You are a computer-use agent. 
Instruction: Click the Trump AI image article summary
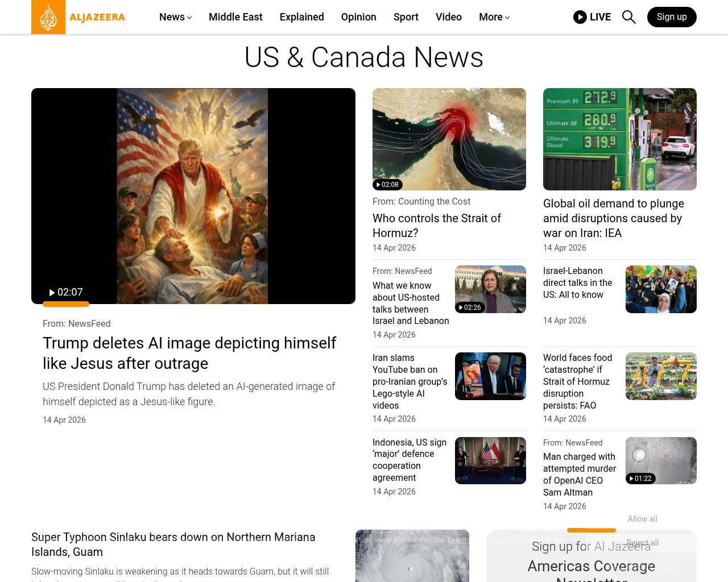189,394
